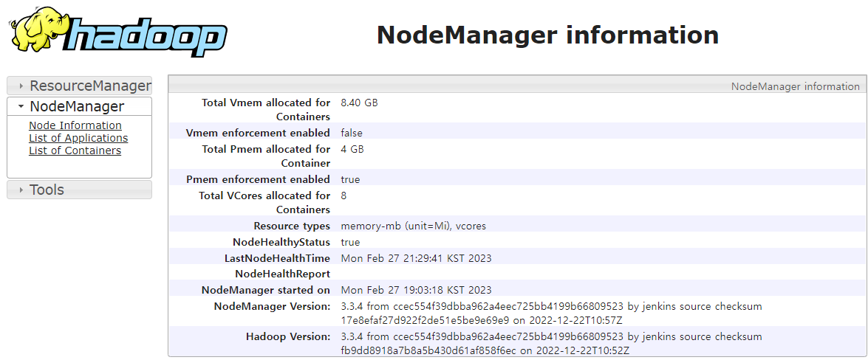Select the Resource types label

(292, 226)
